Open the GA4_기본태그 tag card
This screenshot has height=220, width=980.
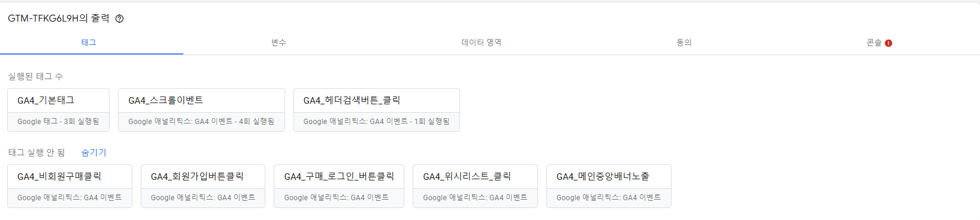point(59,110)
